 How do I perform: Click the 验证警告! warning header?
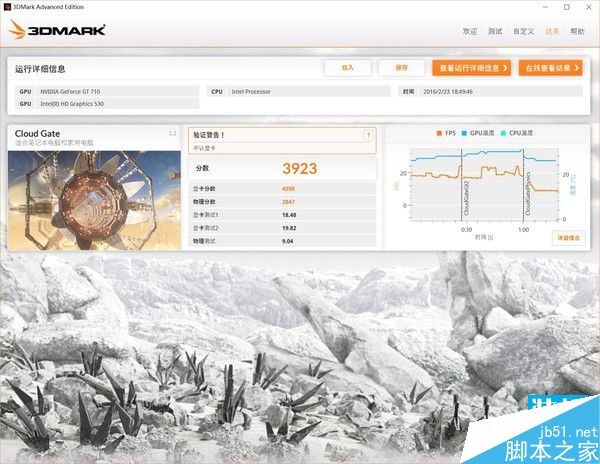tap(209, 135)
